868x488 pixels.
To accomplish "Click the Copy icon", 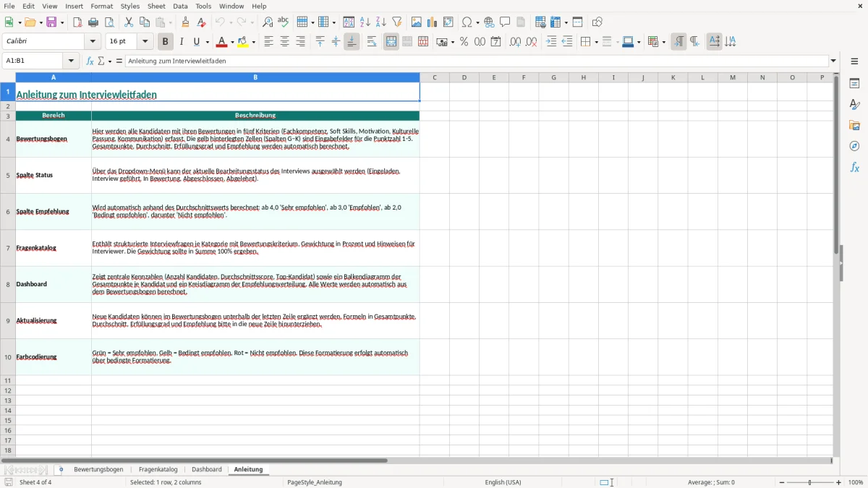I will 145,22.
